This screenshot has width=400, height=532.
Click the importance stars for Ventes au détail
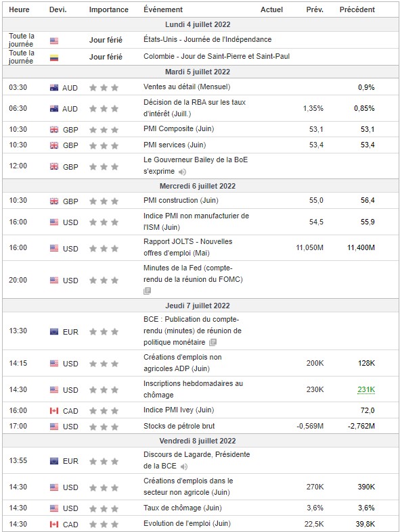click(x=104, y=88)
